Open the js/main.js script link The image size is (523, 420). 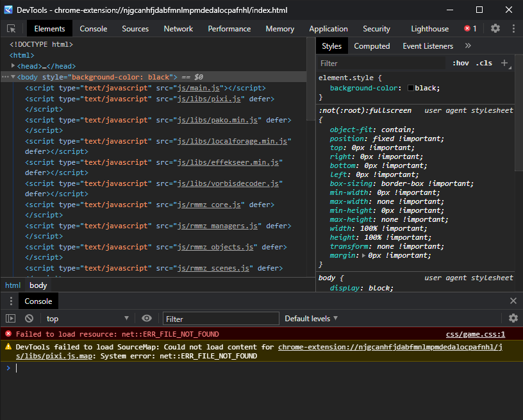[x=198, y=88]
